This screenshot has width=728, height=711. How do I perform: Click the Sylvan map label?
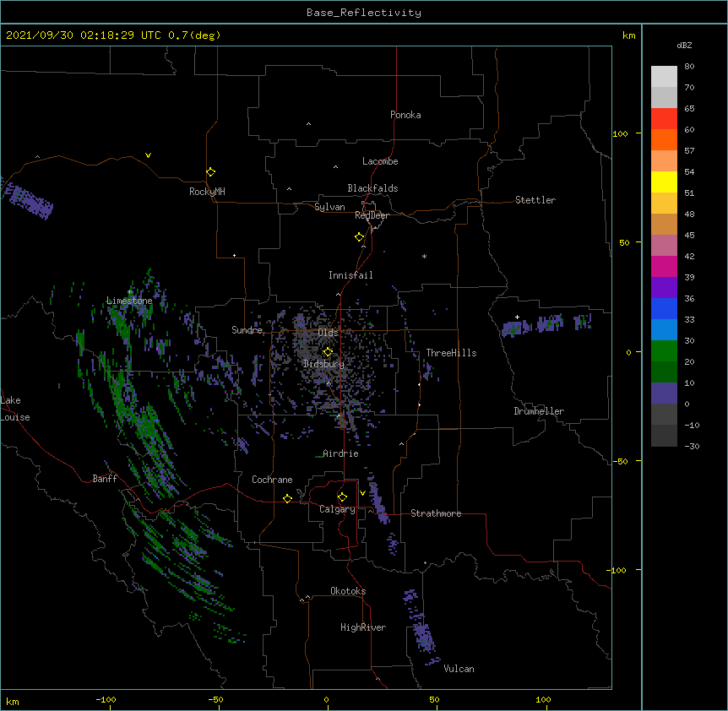[329, 207]
